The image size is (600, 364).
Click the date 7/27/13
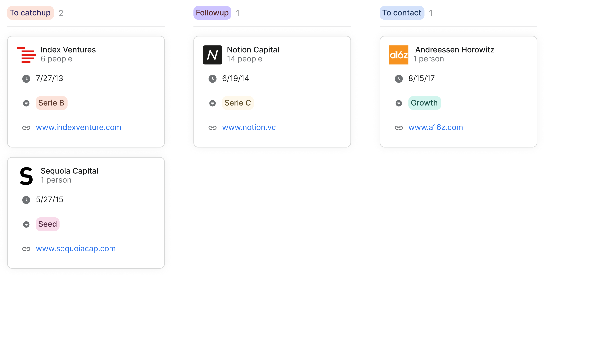click(x=49, y=78)
